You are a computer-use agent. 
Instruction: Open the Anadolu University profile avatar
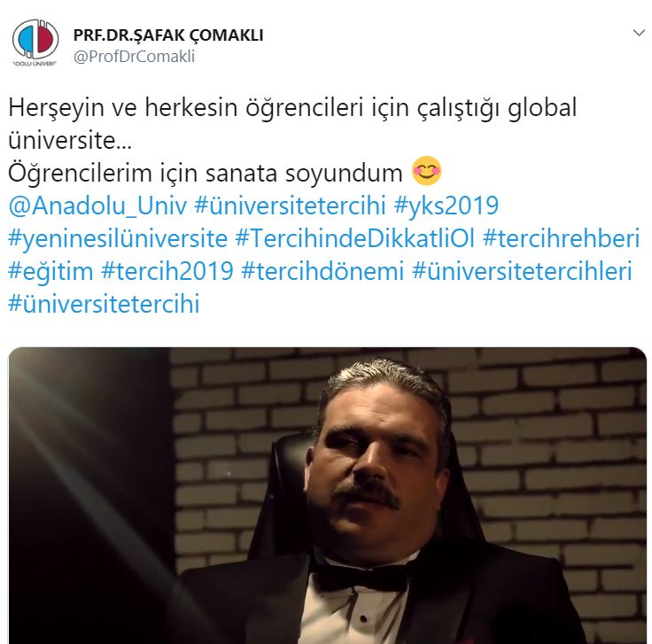click(x=35, y=43)
